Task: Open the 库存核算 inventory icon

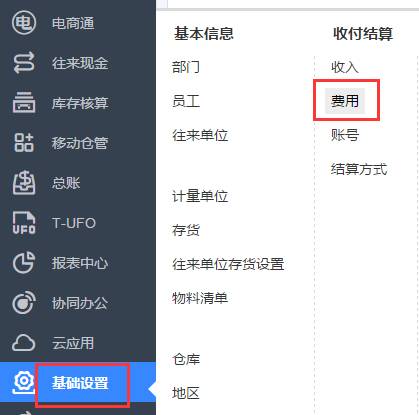Action: [x=24, y=102]
